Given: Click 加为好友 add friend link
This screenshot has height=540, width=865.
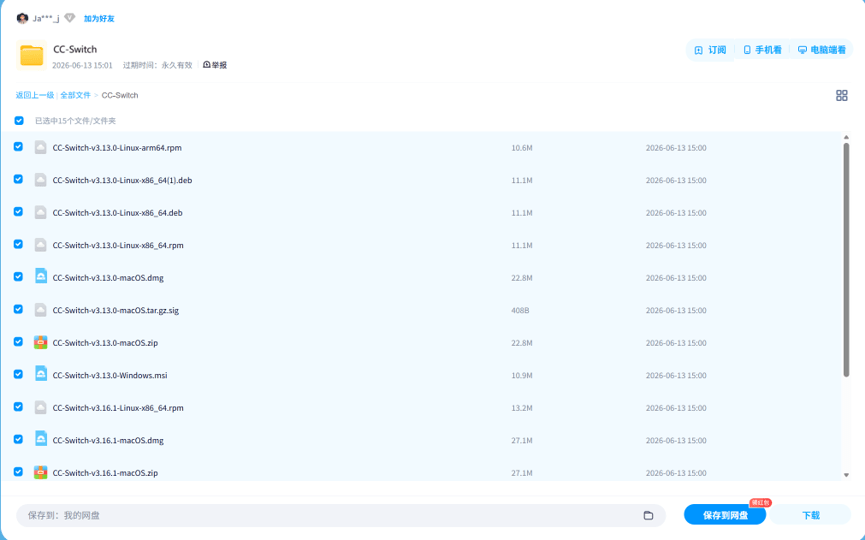Looking at the screenshot, I should pos(99,19).
